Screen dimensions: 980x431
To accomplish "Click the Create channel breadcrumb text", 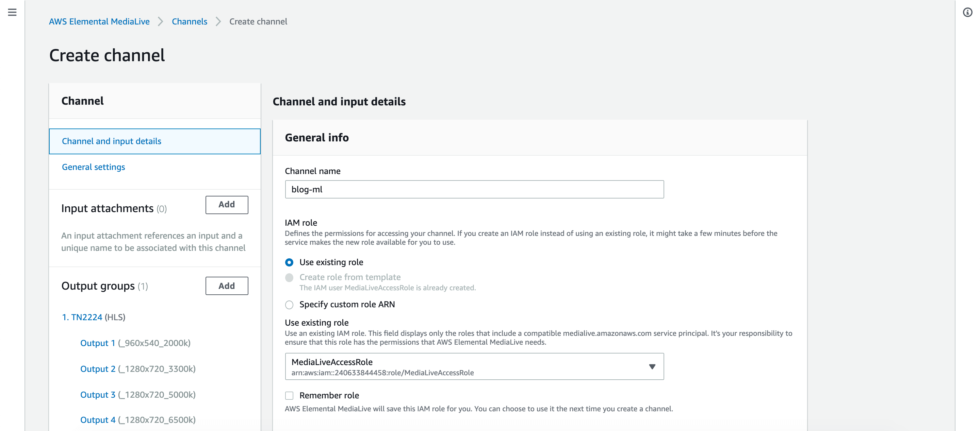I will tap(258, 21).
